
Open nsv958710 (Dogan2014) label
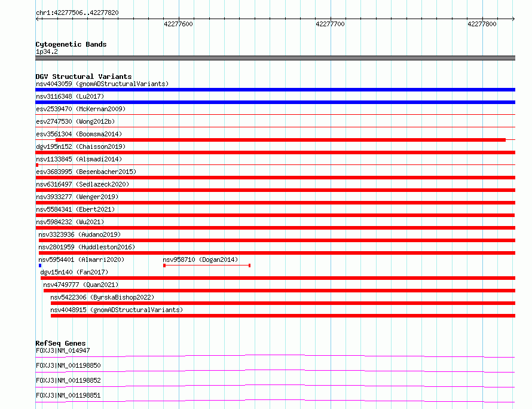(200, 260)
